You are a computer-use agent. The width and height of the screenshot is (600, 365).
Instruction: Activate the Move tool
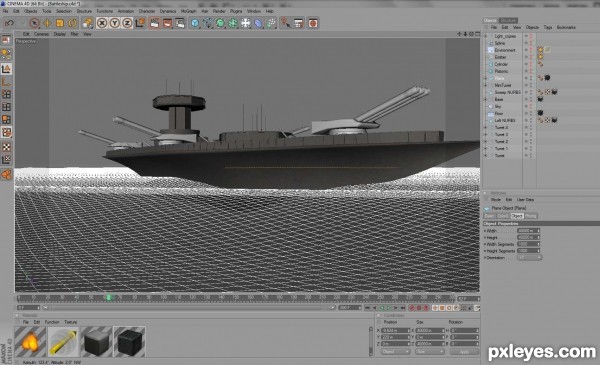tap(47, 23)
